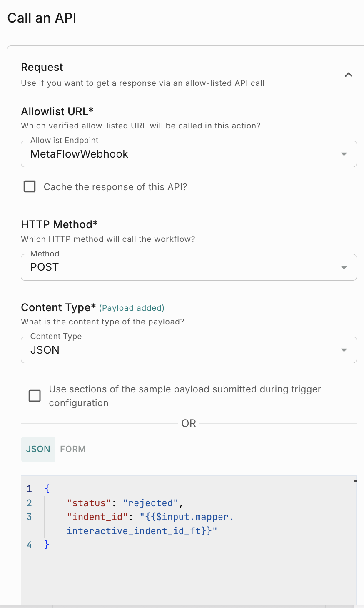Click the "status" key in the editor
Image resolution: width=364 pixels, height=608 pixels.
coord(89,503)
